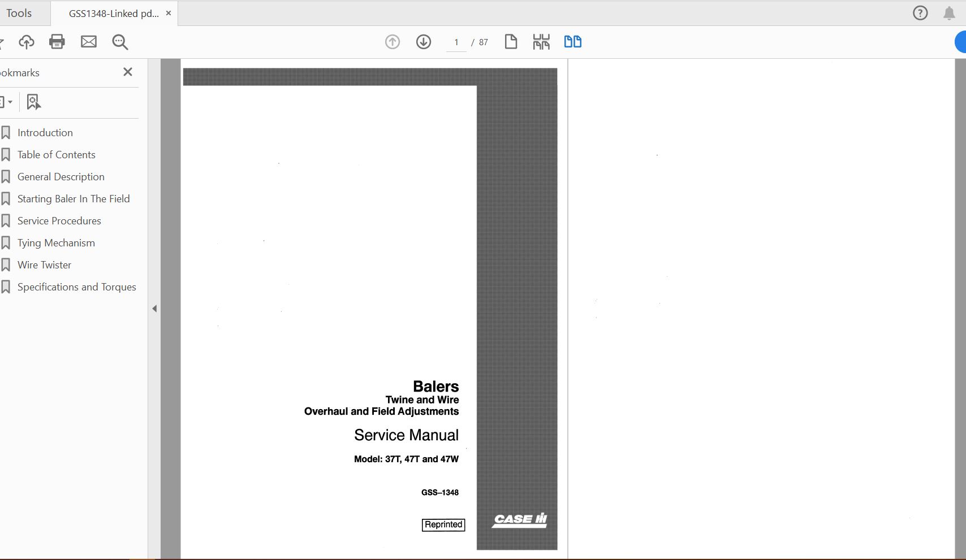
Task: Jump to Specifications and Torques bookmark
Action: [x=76, y=287]
